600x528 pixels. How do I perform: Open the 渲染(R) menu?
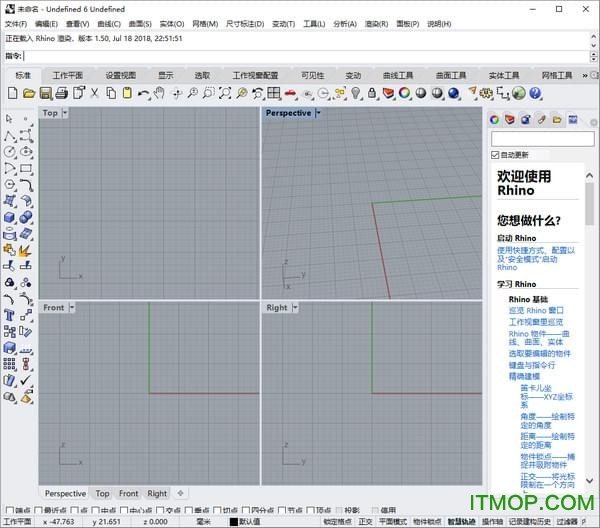(376, 24)
